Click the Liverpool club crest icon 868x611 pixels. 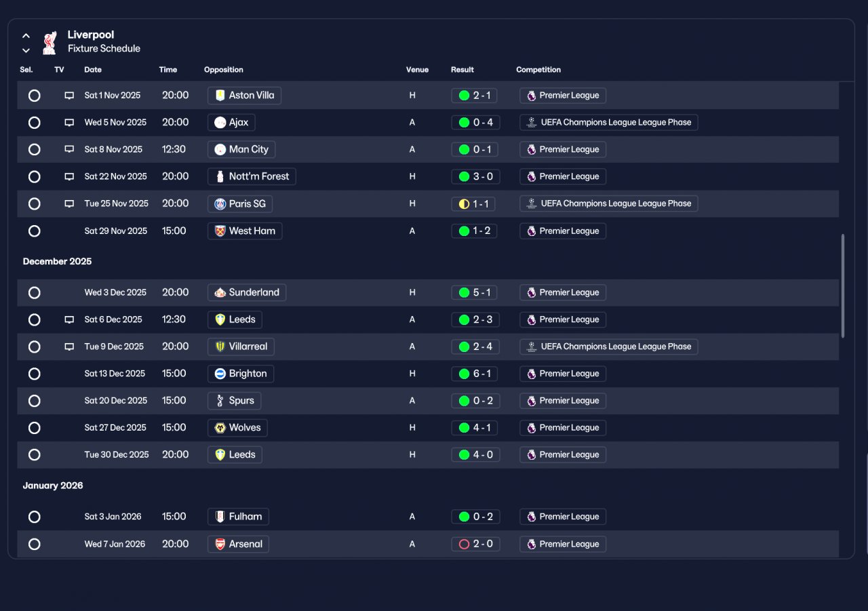(x=49, y=42)
